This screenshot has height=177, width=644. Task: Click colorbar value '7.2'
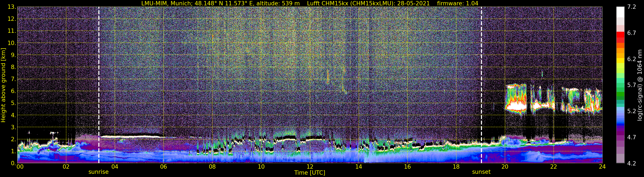632,7
